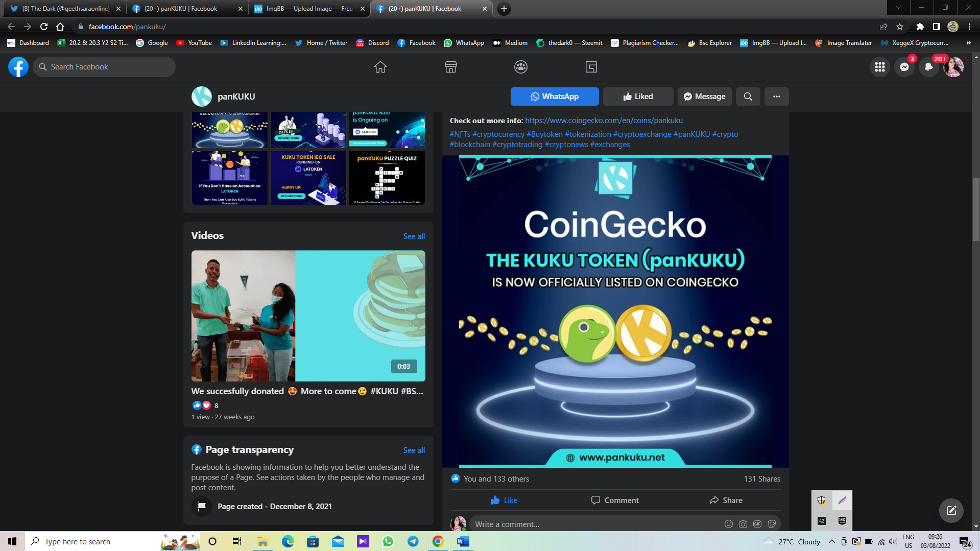Open the Discord bookmark
Image resolution: width=980 pixels, height=551 pixels.
[372, 43]
